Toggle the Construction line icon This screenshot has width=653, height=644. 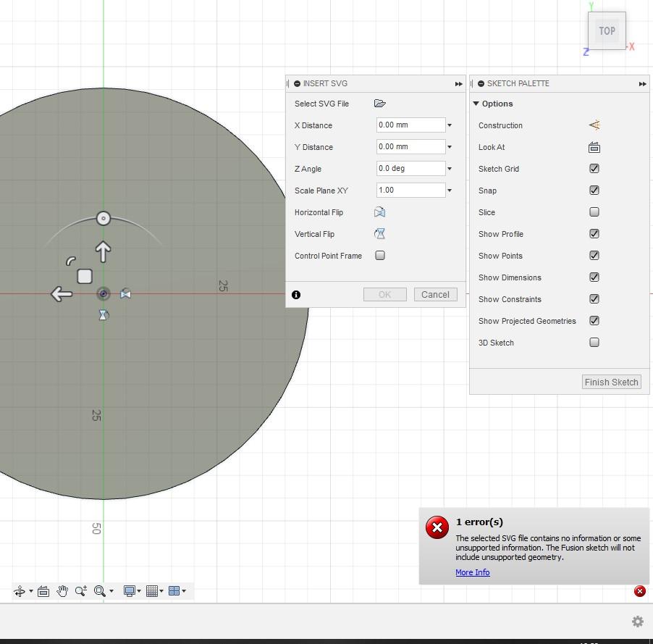tap(594, 125)
